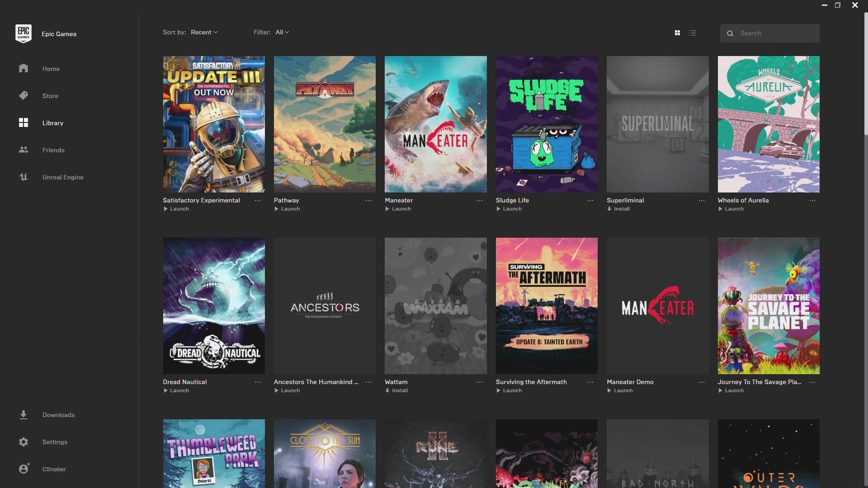The width and height of the screenshot is (868, 488).
Task: Expand the Filter All dropdown
Action: [x=282, y=32]
